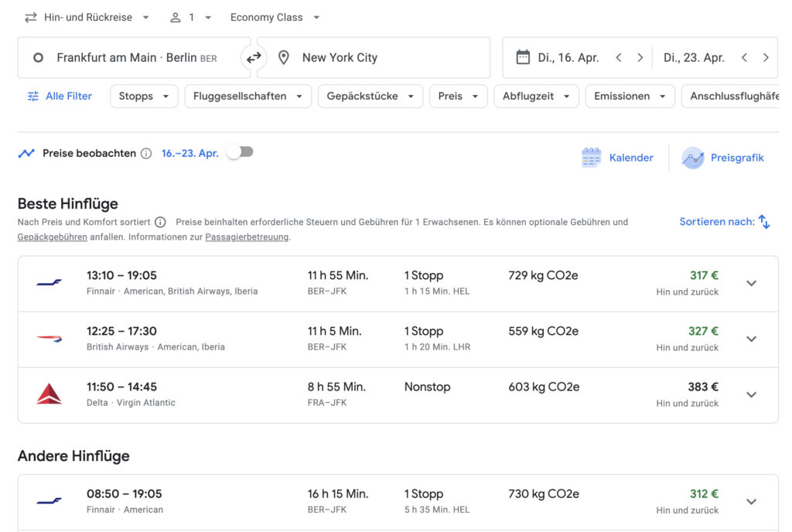Click the 'Preise beobachten' label
The image size is (792, 532).
point(90,153)
